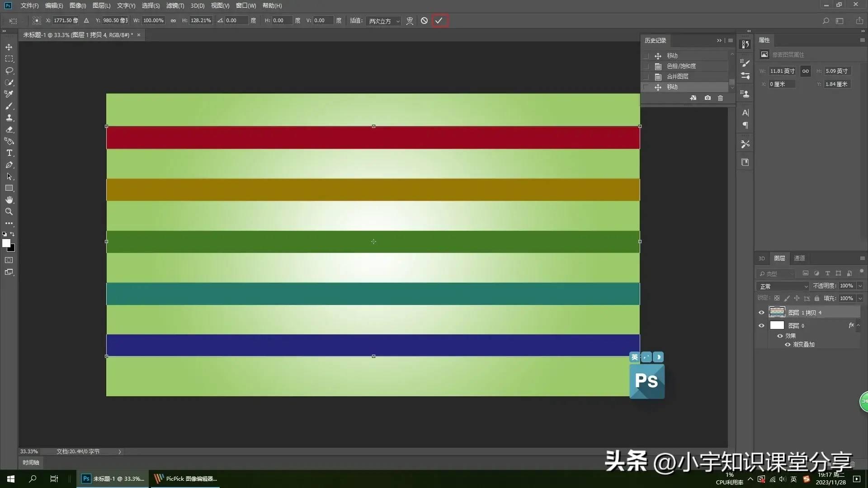This screenshot has width=868, height=488.
Task: Switch to the 3D panel tab
Action: coord(762,258)
